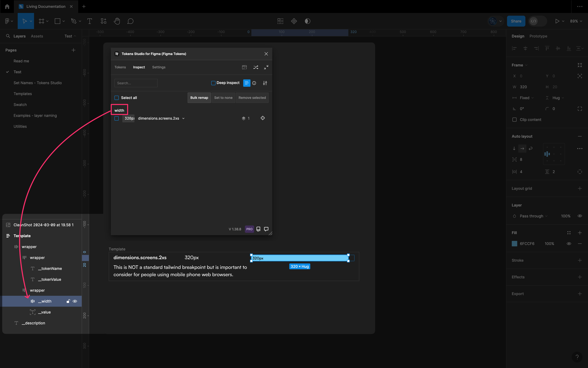Click the mask contrast icon in toolbar
The image size is (588, 368).
point(308,21)
